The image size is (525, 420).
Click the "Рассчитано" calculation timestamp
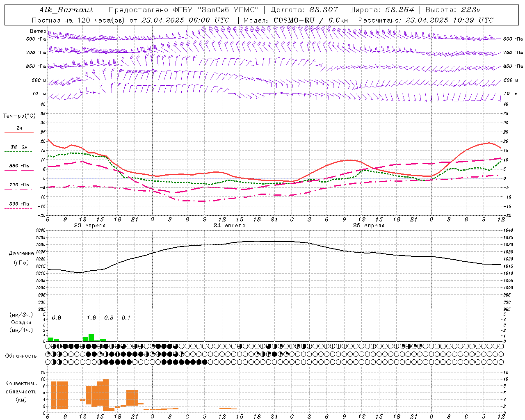426,20
